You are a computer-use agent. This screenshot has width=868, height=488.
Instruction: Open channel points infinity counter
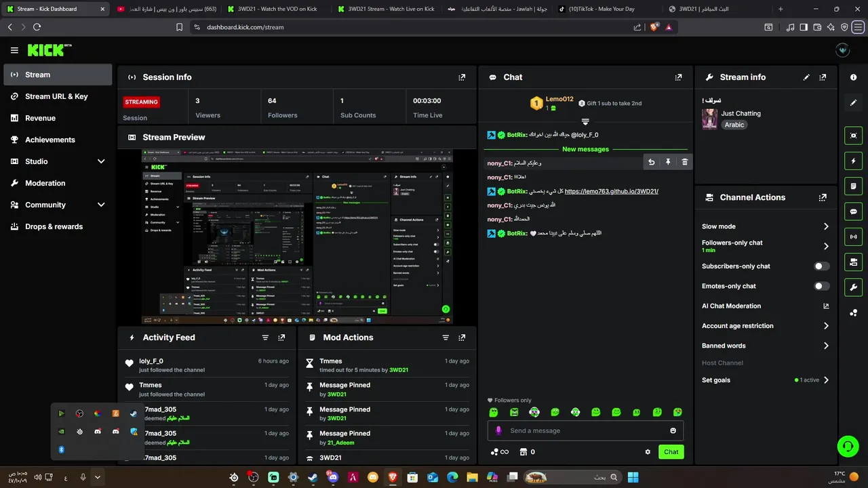tap(499, 452)
